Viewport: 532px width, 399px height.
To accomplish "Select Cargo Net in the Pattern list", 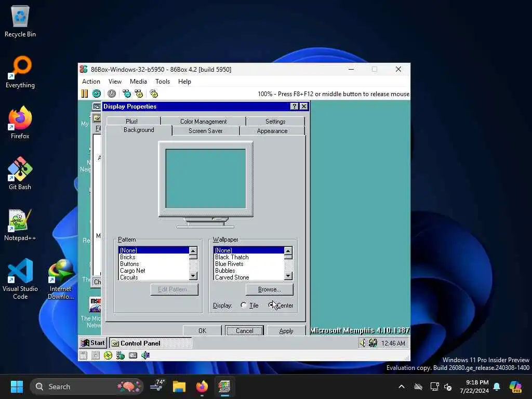I will click(x=154, y=271).
